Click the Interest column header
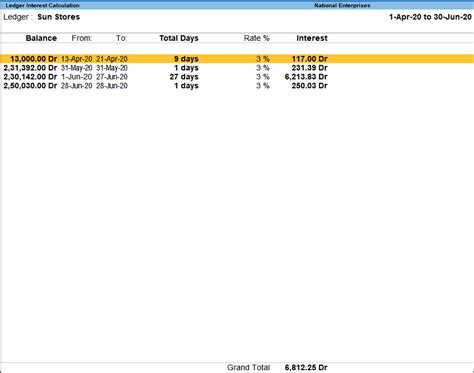Viewport: 474px width, 373px height. pyautogui.click(x=312, y=38)
